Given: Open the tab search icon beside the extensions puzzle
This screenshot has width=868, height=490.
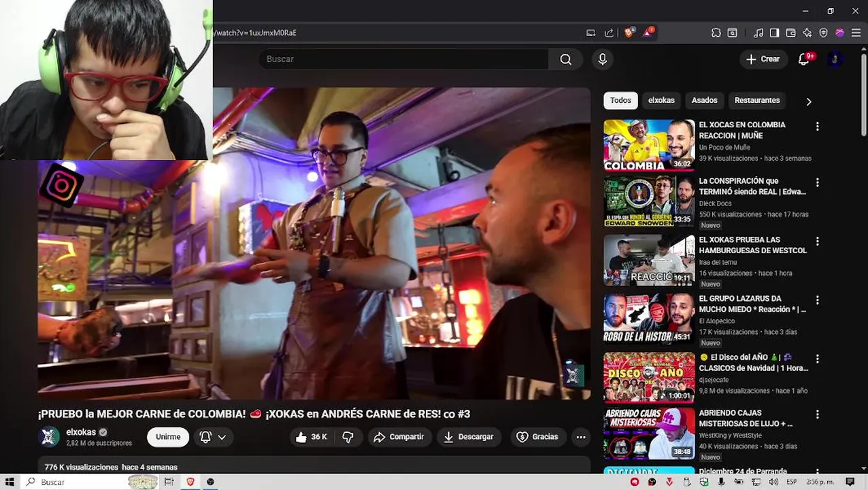Looking at the screenshot, I should click(733, 33).
